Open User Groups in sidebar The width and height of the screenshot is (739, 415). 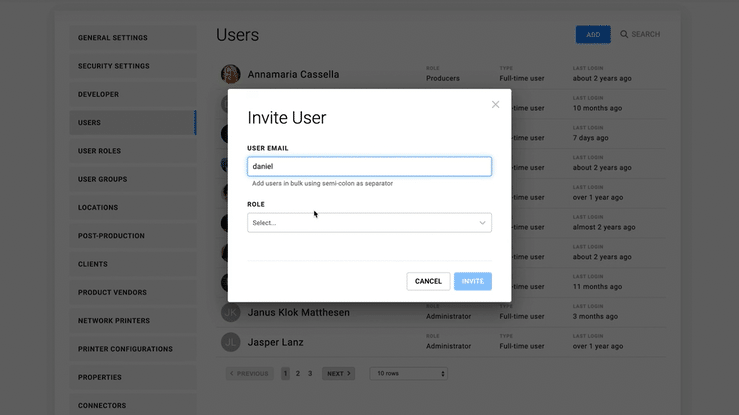click(x=133, y=179)
